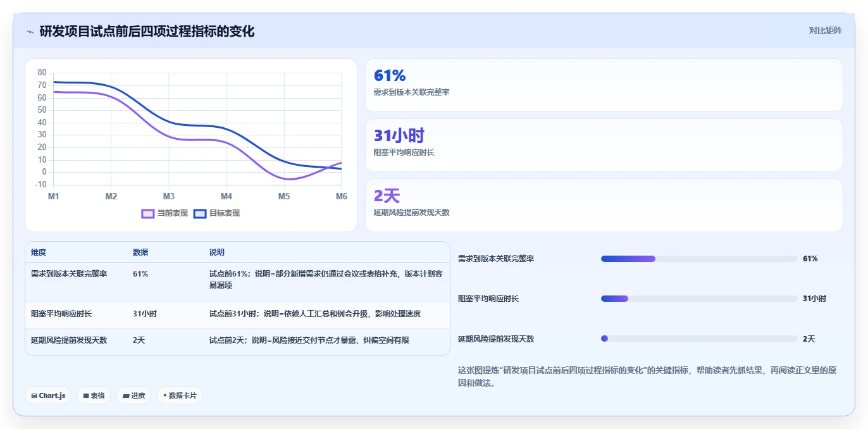
Task: Toggle the 目标表现 legend item
Action: pos(216,213)
